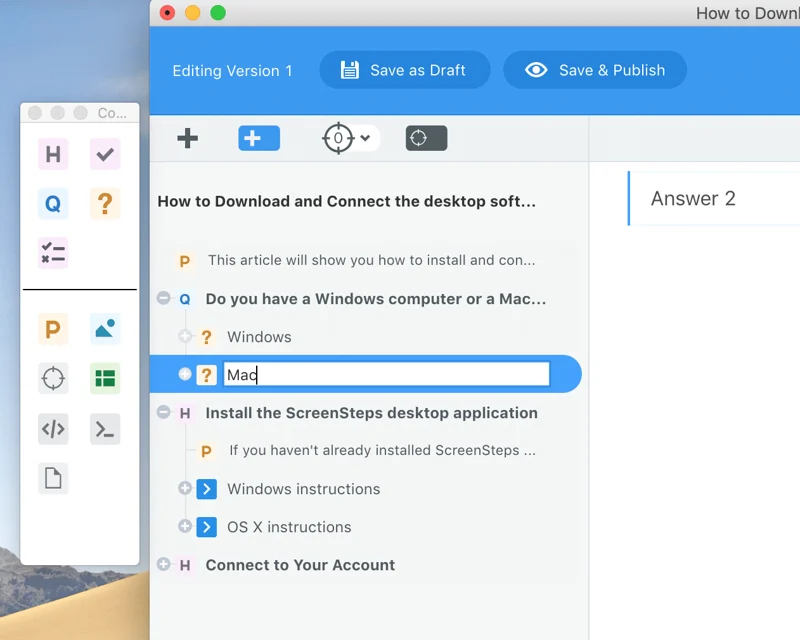Click the blue chevron icon for Windows instructions

207,489
